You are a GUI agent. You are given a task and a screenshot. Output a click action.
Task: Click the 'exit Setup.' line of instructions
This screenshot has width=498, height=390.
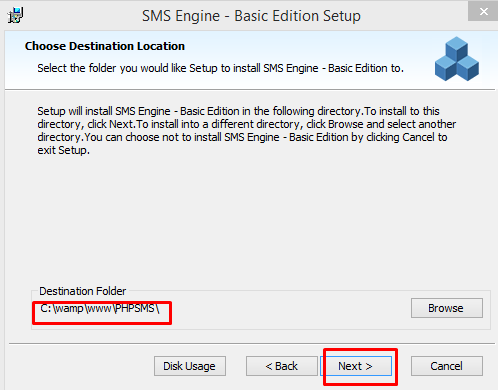coord(63,150)
